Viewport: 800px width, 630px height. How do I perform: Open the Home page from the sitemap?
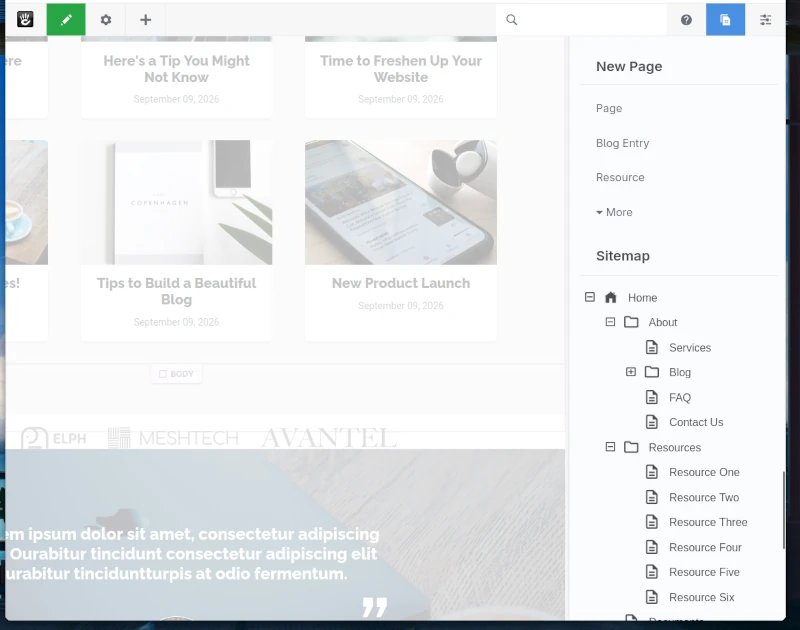642,297
